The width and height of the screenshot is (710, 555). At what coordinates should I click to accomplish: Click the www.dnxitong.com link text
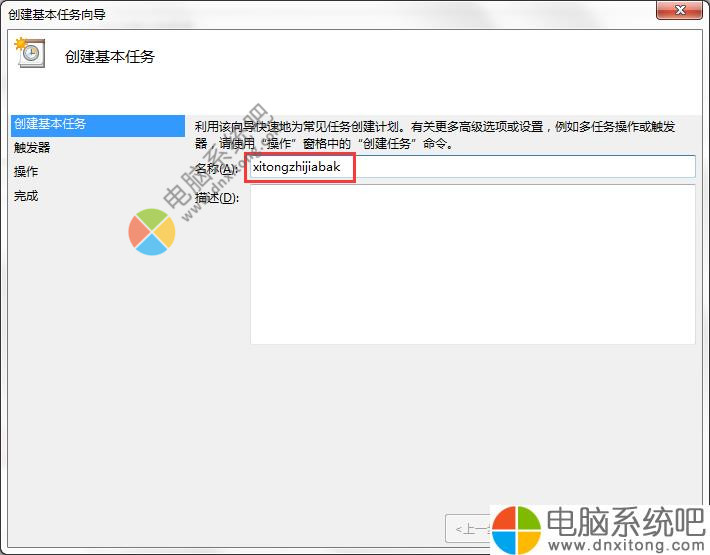(x=626, y=545)
